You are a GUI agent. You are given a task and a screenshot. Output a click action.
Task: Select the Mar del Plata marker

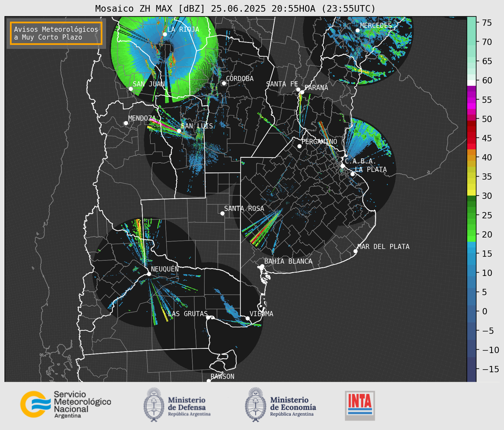(355, 251)
